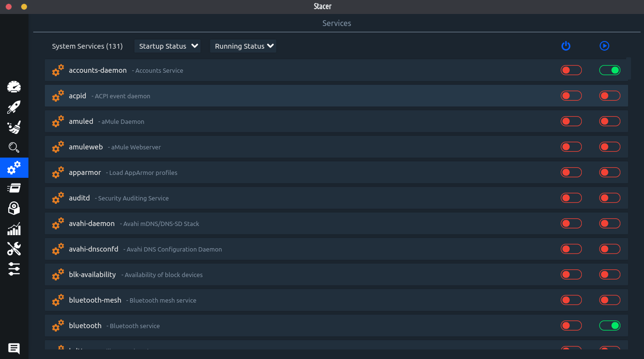Click the startup power column header icon
The height and width of the screenshot is (359, 644).
click(566, 46)
